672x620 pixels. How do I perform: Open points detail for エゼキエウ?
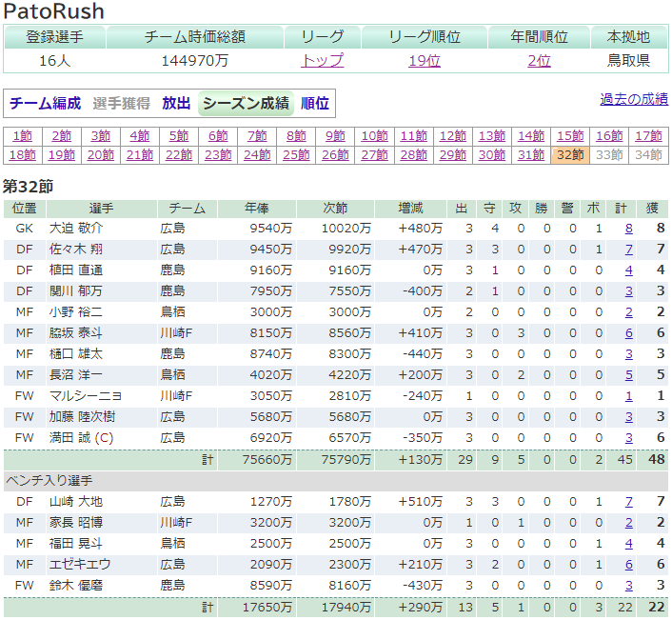629,565
